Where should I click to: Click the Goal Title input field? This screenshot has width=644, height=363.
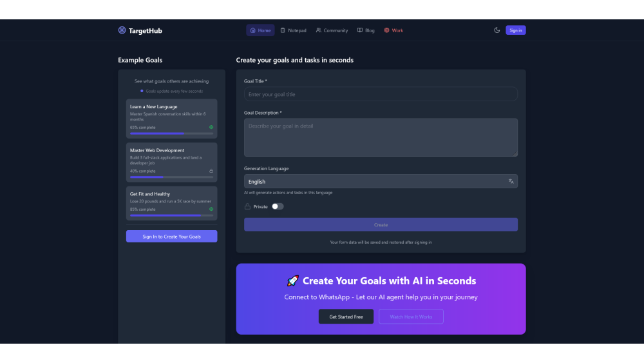(x=381, y=94)
